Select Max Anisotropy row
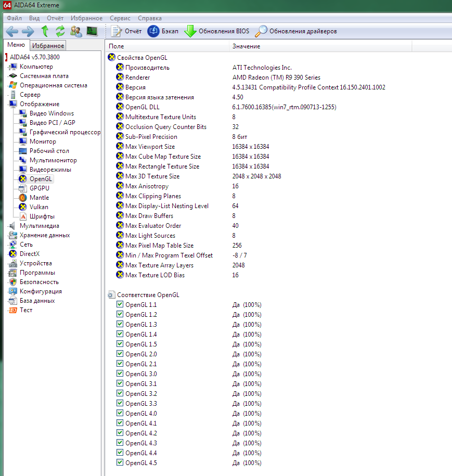The image size is (452, 476). 177,186
